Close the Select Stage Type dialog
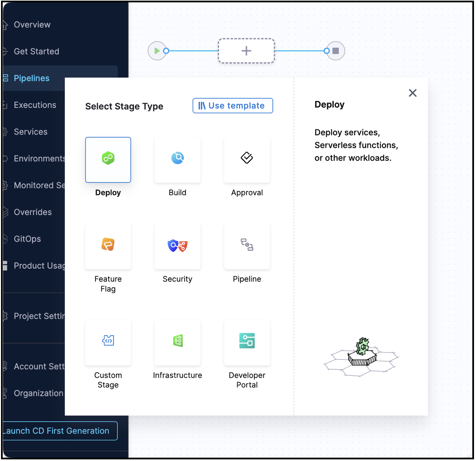Viewport: 476px width, 461px height. pyautogui.click(x=413, y=93)
